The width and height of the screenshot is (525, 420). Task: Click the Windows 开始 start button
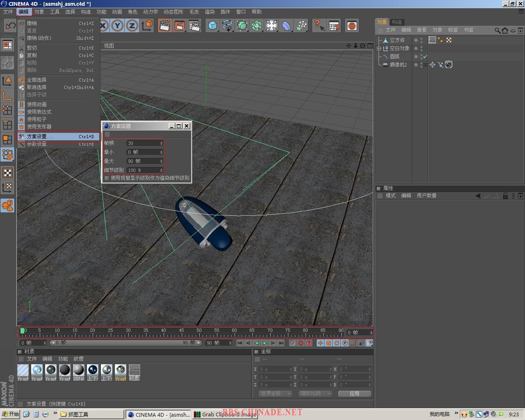click(11, 414)
